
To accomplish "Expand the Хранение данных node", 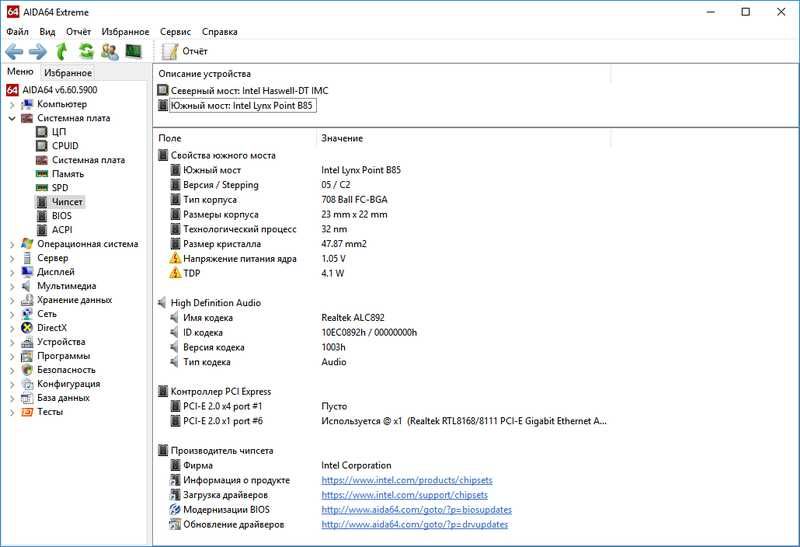I will (x=12, y=301).
